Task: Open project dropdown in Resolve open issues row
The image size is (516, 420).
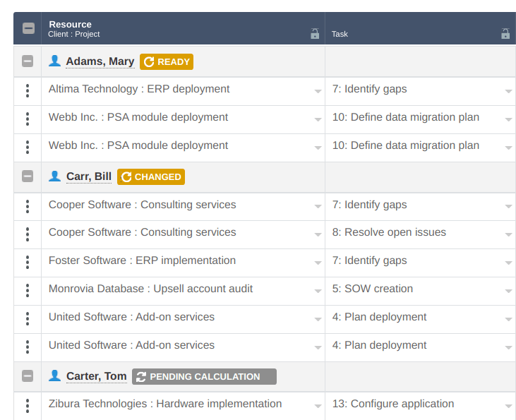Action: coord(318,234)
